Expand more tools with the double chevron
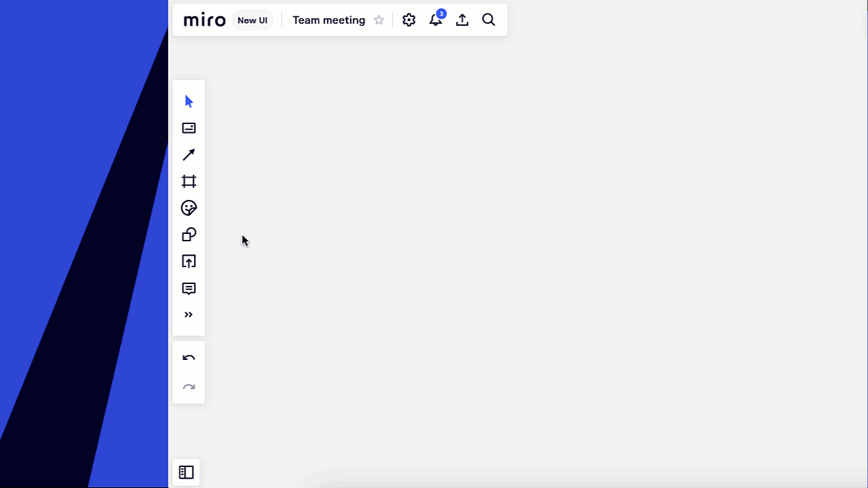This screenshot has width=868, height=488. (x=189, y=314)
